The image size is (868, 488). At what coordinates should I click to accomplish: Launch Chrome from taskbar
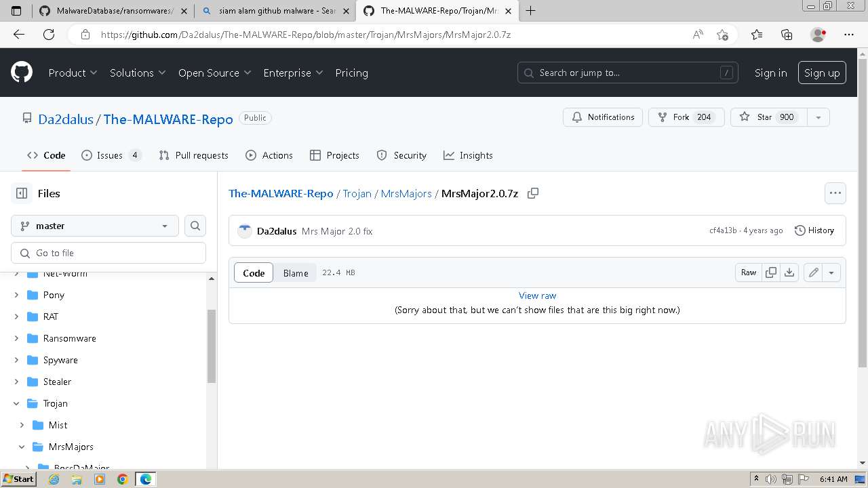coord(122,479)
